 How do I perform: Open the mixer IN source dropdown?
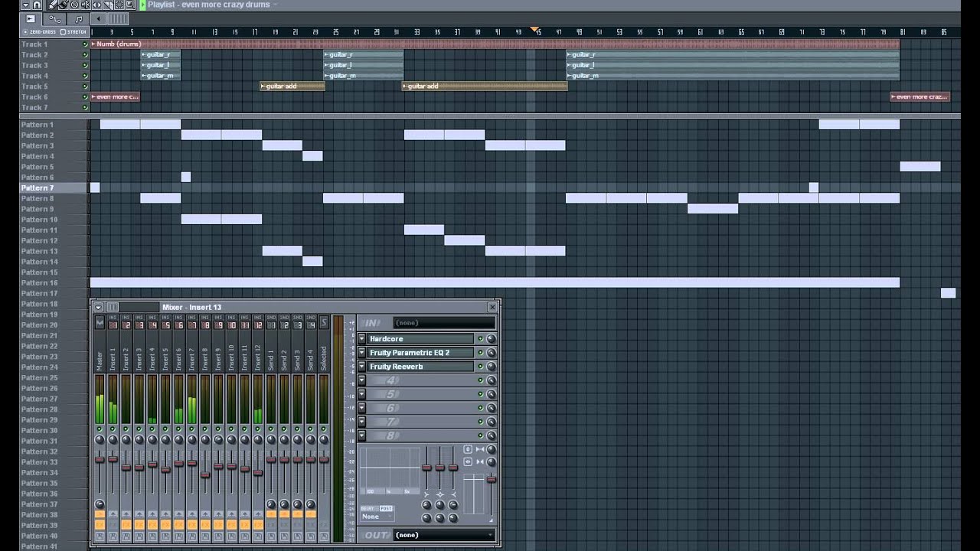(x=444, y=323)
